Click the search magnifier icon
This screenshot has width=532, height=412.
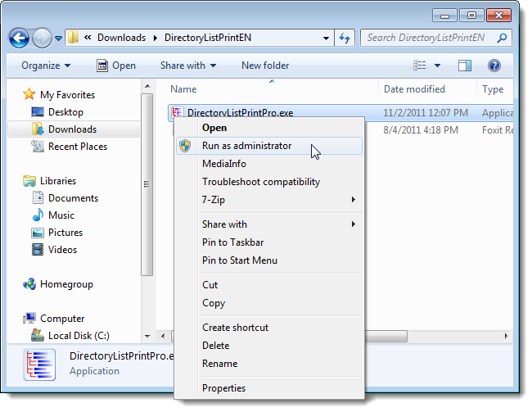tap(502, 38)
